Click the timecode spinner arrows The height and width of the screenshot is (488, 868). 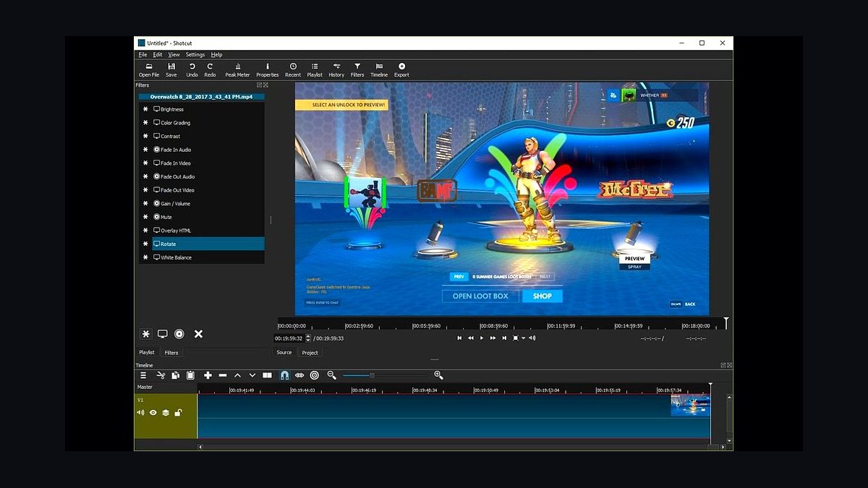tap(309, 338)
